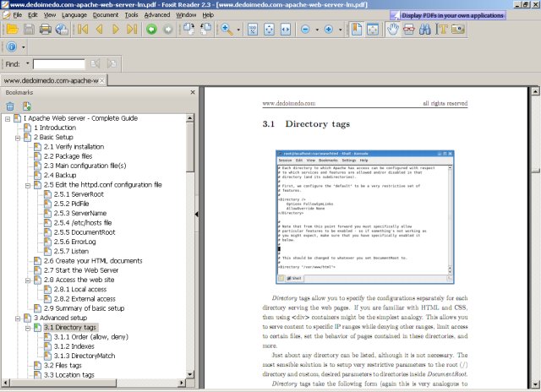Open the Tools menu
Viewport: 541px width, 392px height.
point(131,15)
